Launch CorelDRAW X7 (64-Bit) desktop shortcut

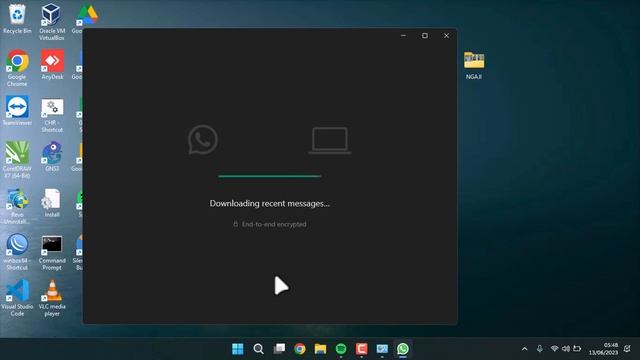[x=17, y=160]
